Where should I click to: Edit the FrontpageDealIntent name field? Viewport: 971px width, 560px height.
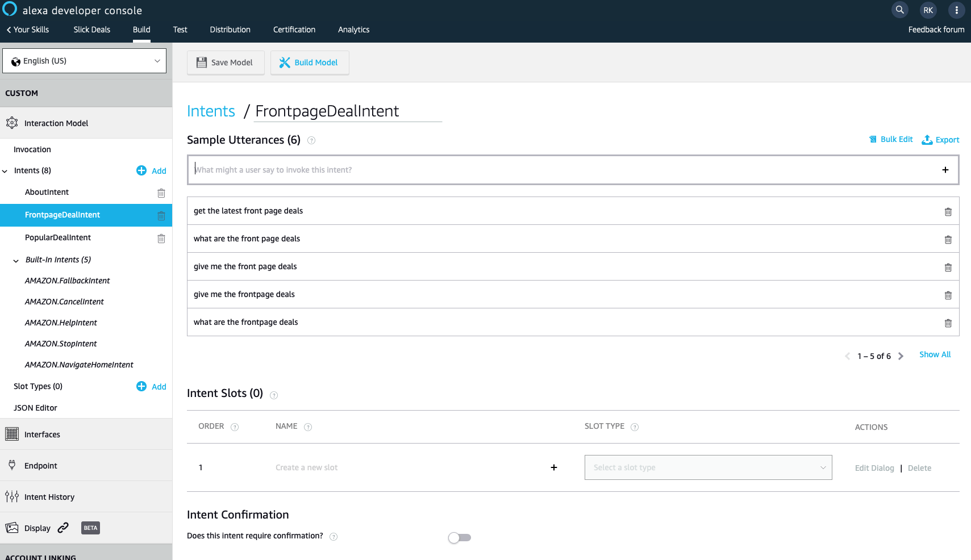click(348, 111)
